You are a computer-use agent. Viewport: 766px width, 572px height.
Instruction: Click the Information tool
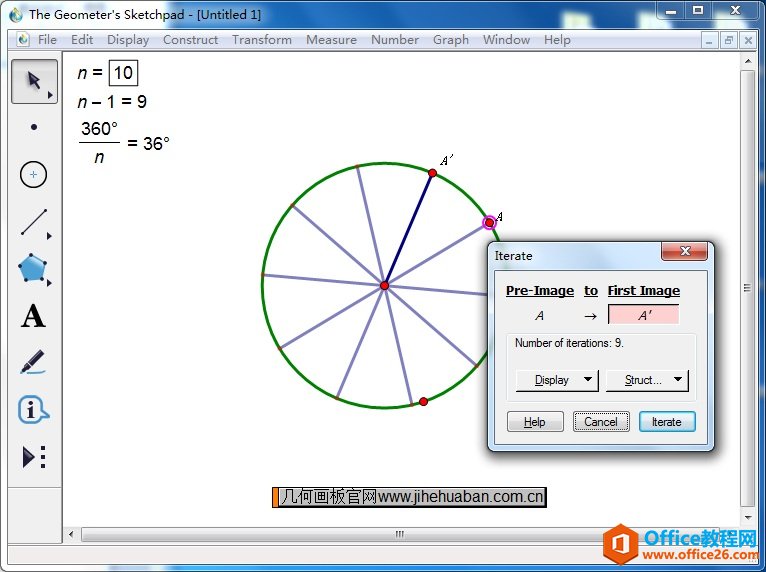click(33, 410)
